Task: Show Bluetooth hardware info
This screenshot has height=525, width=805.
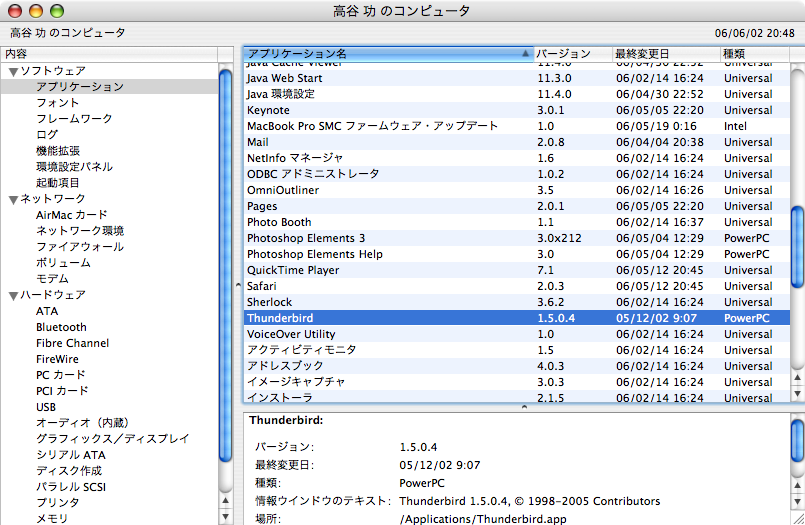Action: (61, 327)
